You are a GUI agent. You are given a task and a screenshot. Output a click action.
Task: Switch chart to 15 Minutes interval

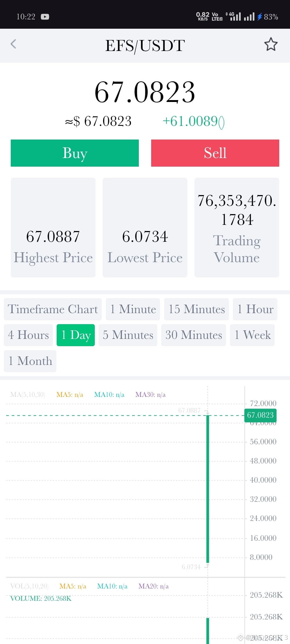(x=197, y=309)
